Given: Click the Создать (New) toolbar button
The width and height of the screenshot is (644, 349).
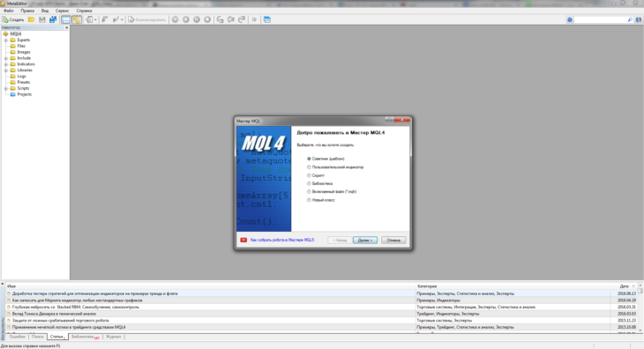Looking at the screenshot, I should pos(13,19).
